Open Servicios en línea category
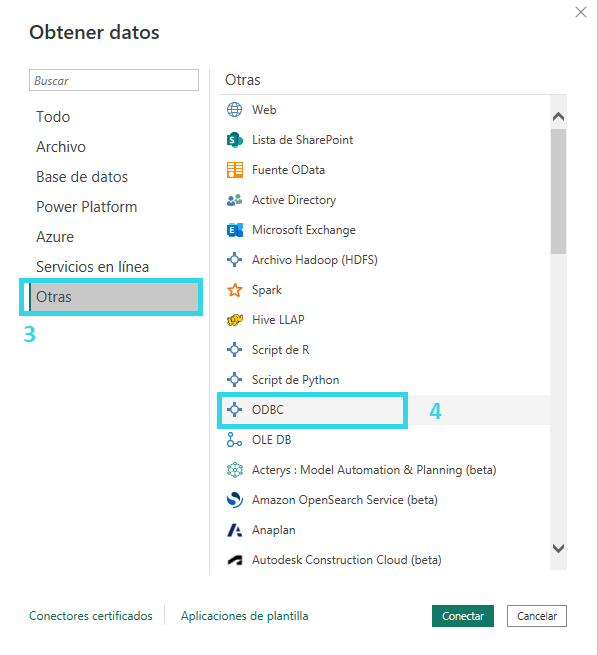Viewport: 598px width, 655px height. point(92,267)
